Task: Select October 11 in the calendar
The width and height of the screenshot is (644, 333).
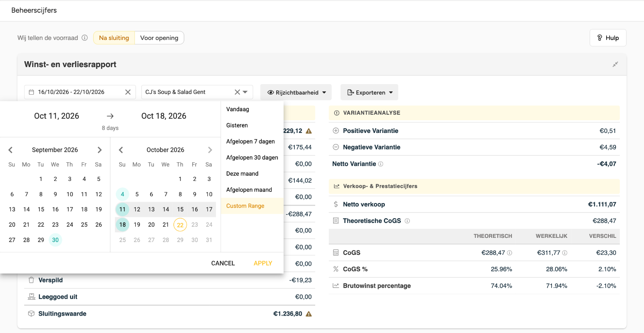Action: coord(123,209)
